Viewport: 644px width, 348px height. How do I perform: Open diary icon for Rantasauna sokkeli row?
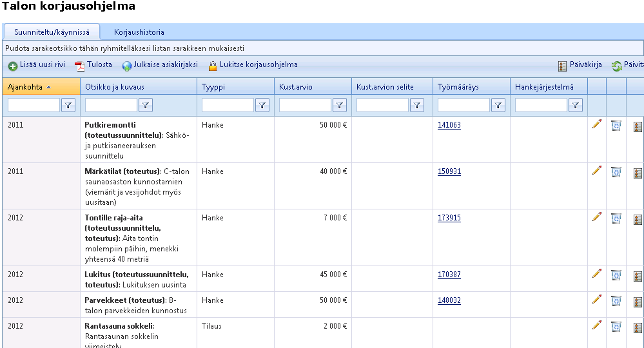coord(638,328)
